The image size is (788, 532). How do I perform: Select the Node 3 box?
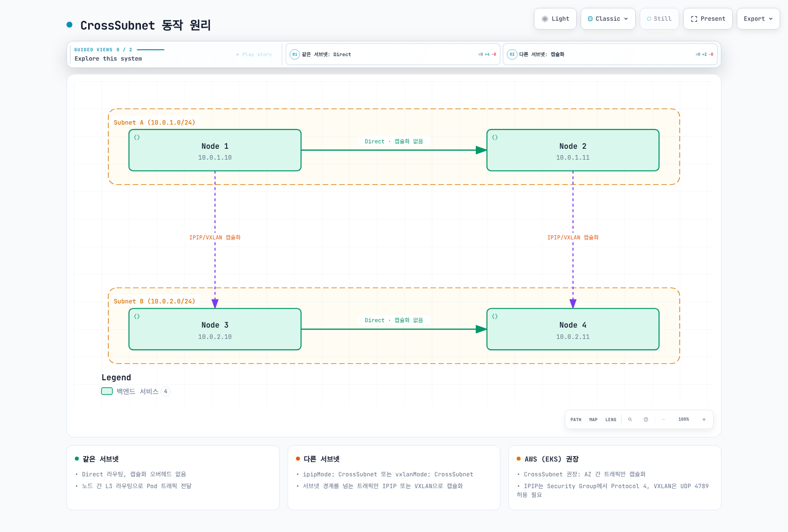pyautogui.click(x=215, y=330)
